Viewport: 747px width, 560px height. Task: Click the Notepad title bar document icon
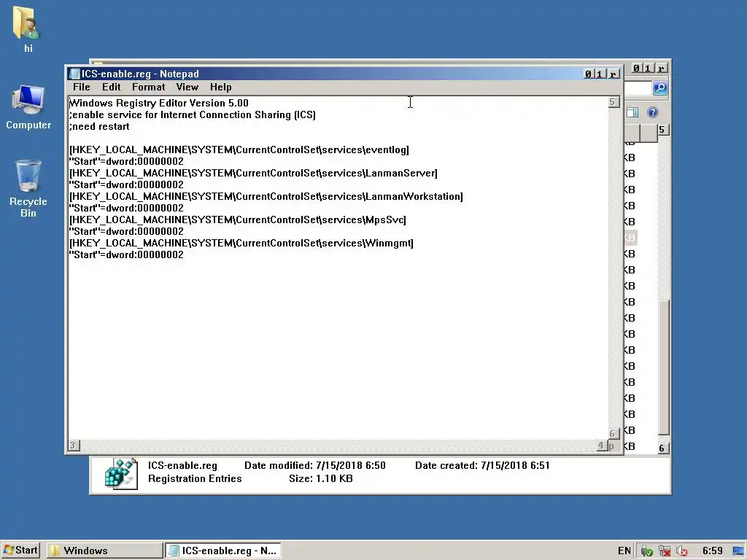tap(74, 74)
